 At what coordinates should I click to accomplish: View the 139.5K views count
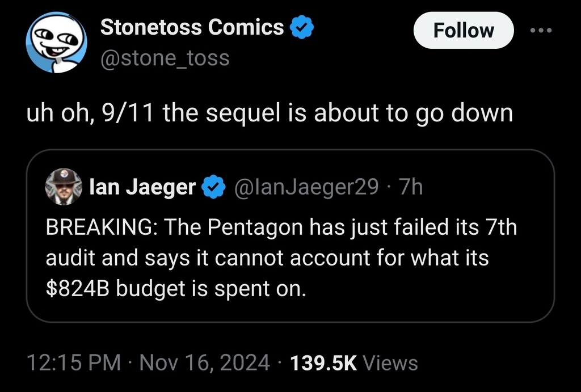coord(323,363)
